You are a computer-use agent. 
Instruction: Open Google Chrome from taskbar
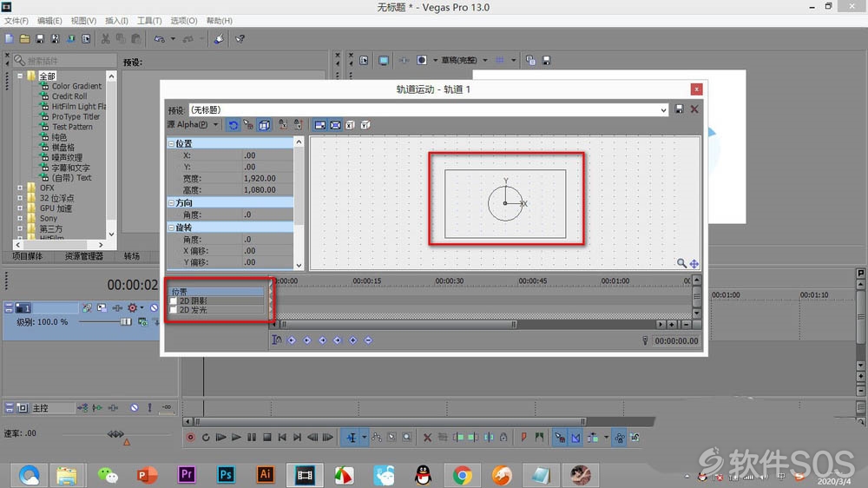coord(463,475)
